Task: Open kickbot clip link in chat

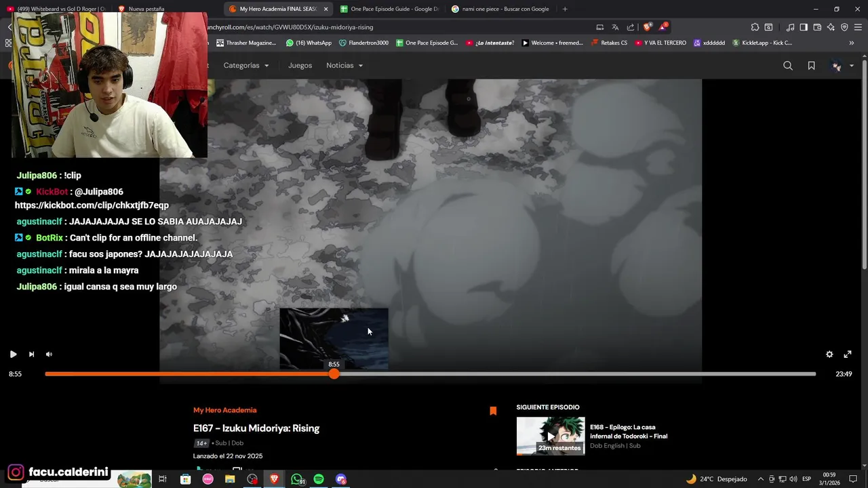Action: pos(92,205)
